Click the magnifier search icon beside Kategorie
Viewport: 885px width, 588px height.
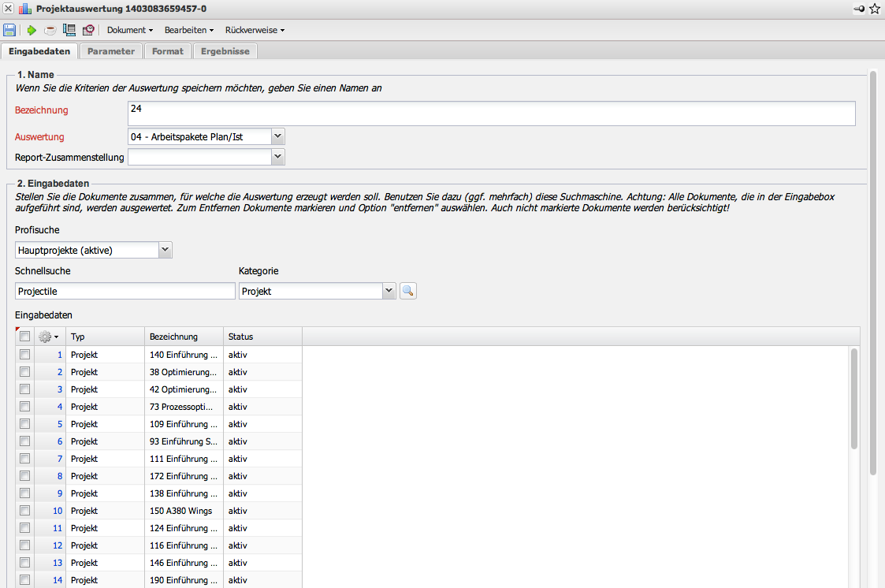click(x=407, y=291)
